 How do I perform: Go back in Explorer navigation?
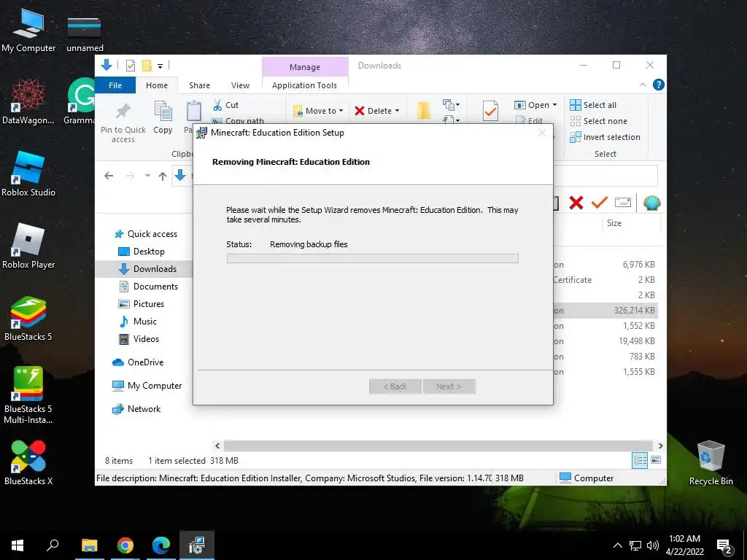(109, 176)
